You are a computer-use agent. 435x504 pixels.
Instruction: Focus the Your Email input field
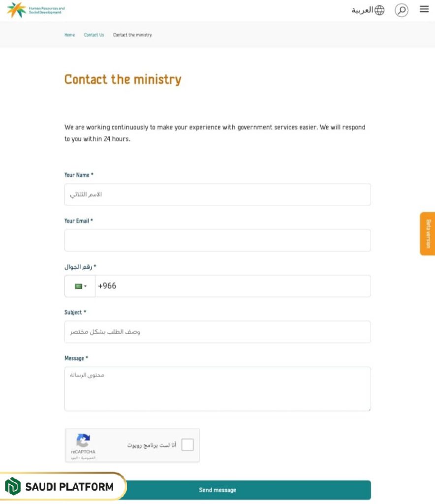point(217,240)
